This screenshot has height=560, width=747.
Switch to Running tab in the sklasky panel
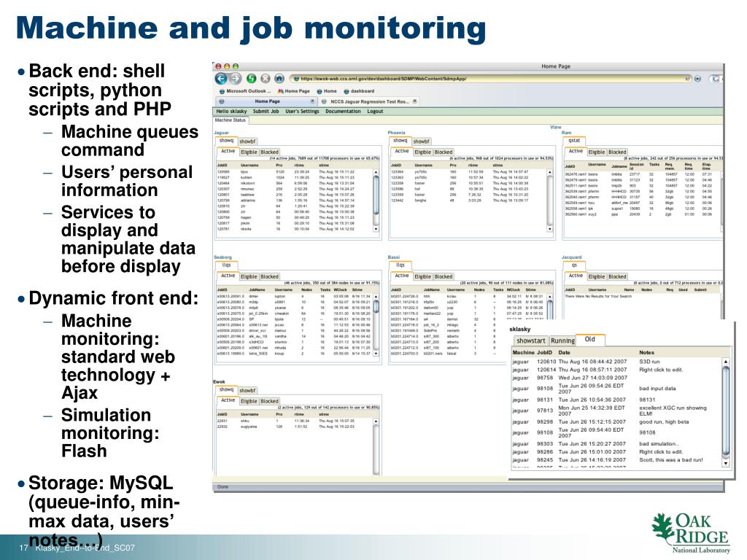(562, 341)
